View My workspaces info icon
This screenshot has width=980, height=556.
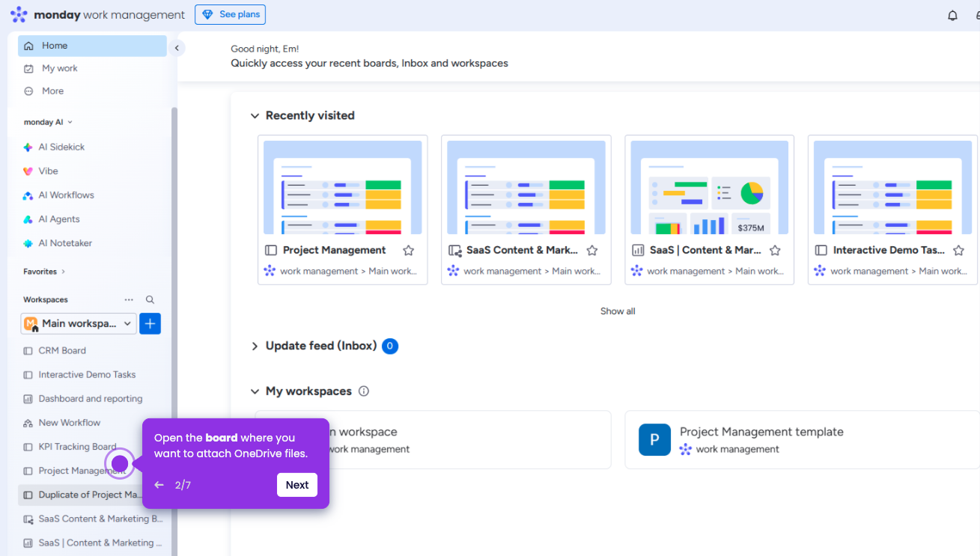click(364, 391)
